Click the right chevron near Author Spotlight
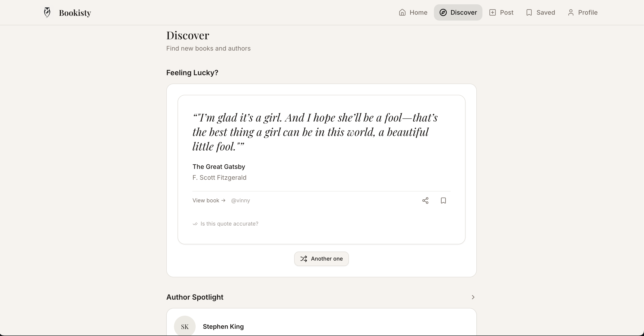644x336 pixels. click(x=473, y=297)
